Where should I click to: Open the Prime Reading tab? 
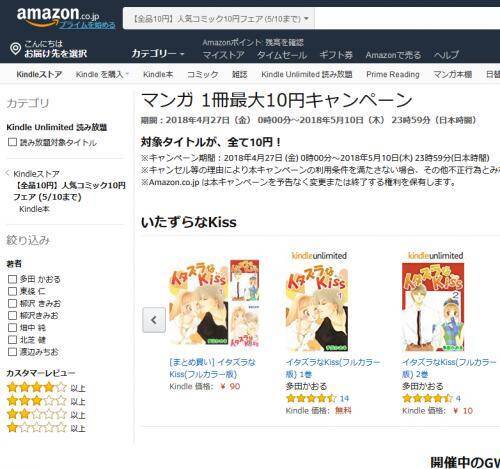393,74
